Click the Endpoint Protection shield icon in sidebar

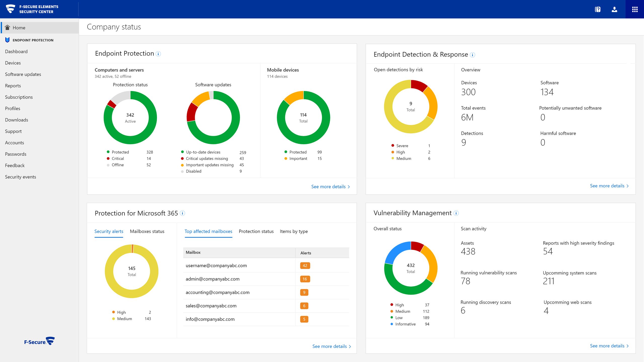[7, 40]
